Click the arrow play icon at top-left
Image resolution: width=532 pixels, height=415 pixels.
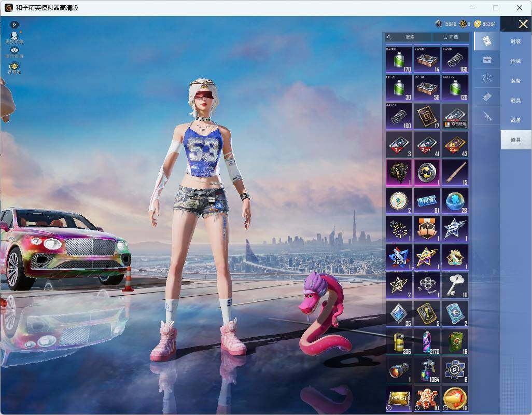click(14, 24)
